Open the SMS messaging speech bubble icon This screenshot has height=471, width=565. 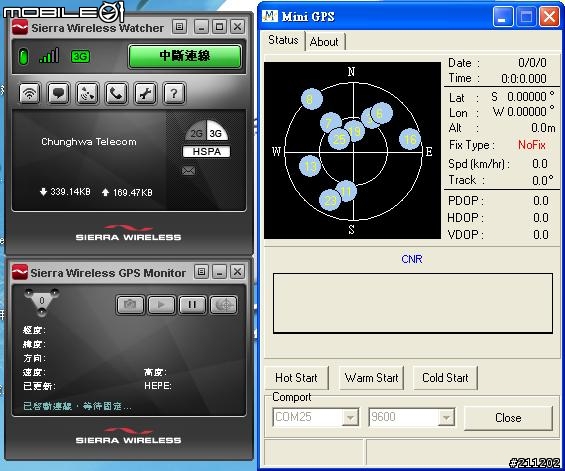point(58,94)
